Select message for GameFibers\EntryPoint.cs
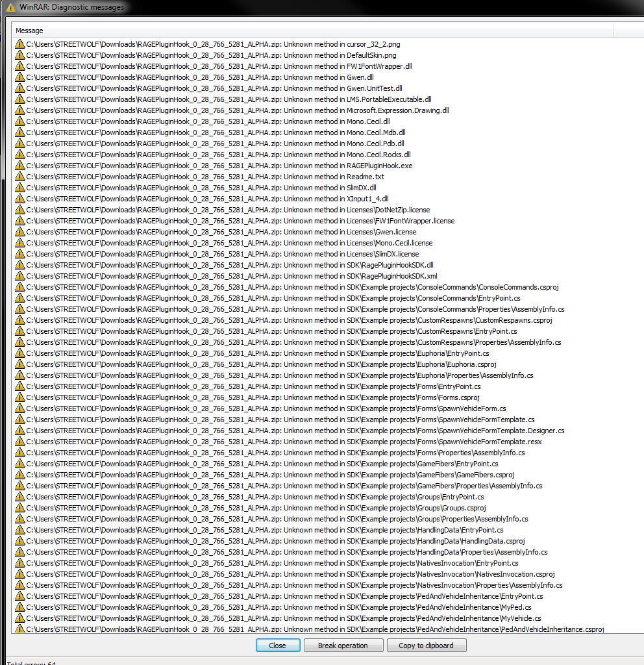Viewport: 644px width, 665px height. tap(262, 464)
